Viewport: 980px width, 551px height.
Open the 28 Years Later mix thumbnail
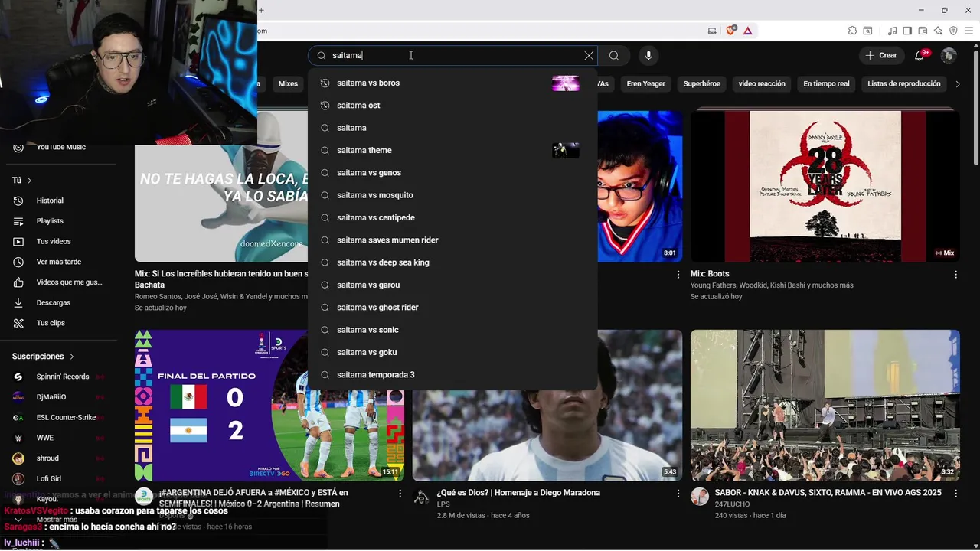[825, 186]
